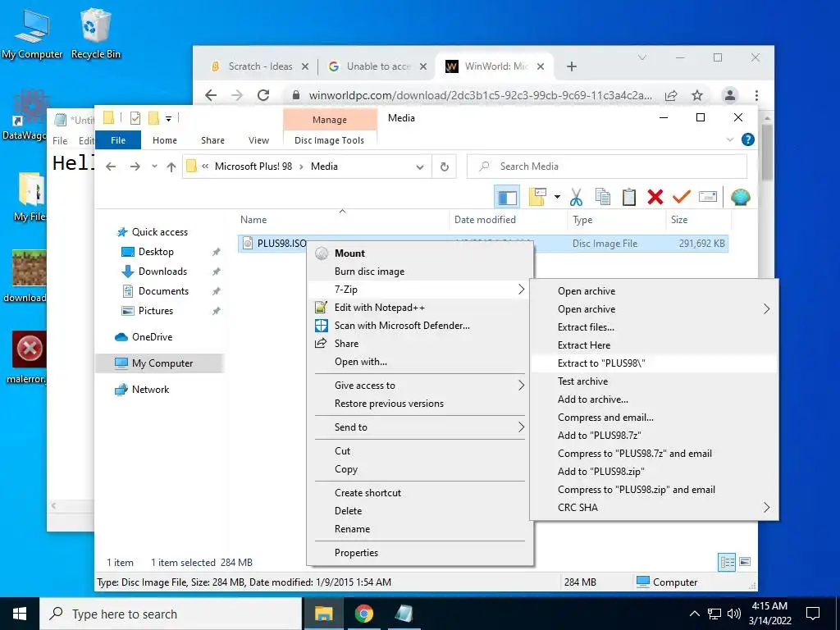Switch to the Unable to access Chrome tab
Viewport: 840px width, 630px height.
click(377, 66)
